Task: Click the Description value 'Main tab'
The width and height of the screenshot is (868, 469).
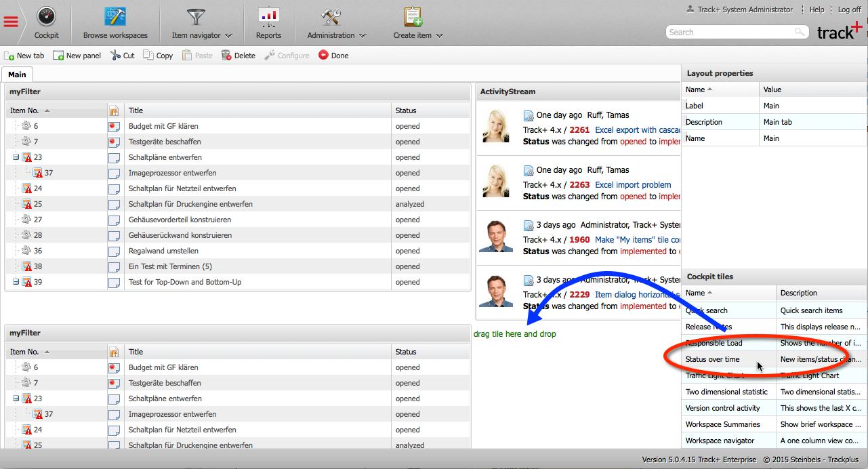Action: [x=813, y=122]
